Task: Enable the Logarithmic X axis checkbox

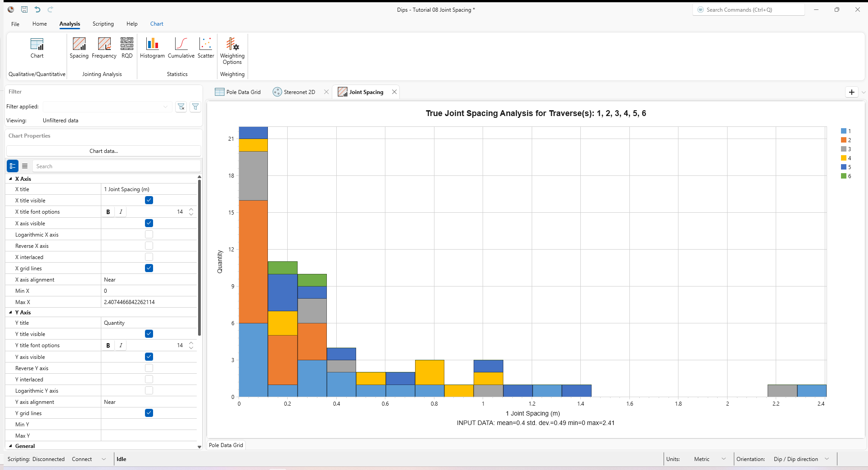Action: [149, 234]
